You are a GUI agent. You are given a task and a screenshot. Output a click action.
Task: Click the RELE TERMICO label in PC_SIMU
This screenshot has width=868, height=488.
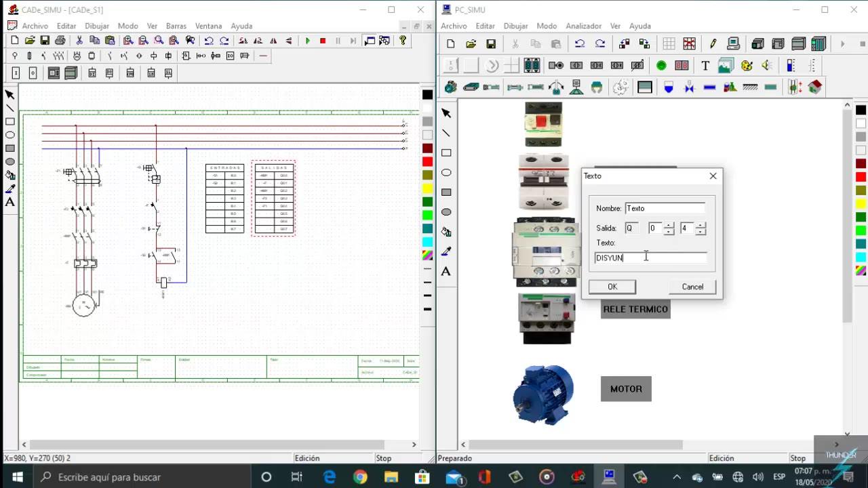[x=635, y=309]
